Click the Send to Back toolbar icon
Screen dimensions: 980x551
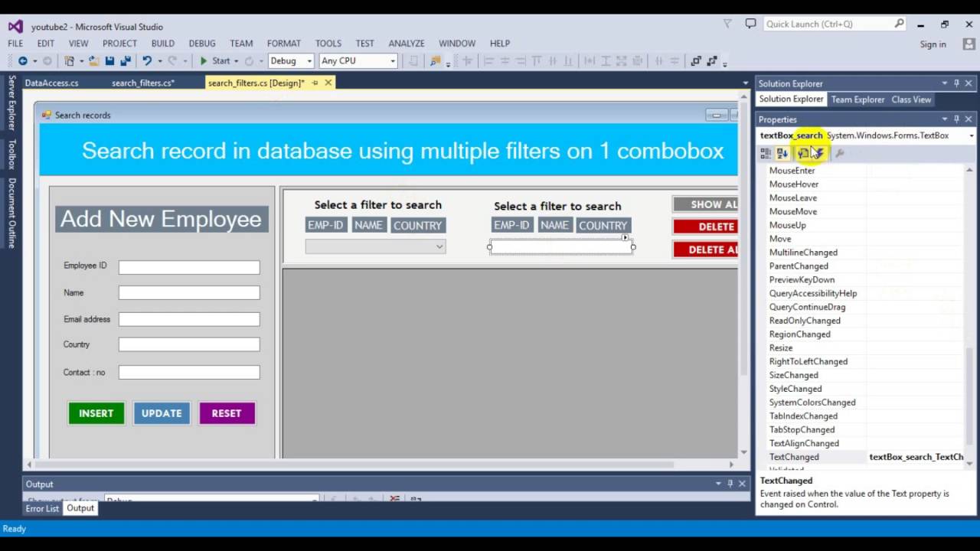(x=712, y=61)
